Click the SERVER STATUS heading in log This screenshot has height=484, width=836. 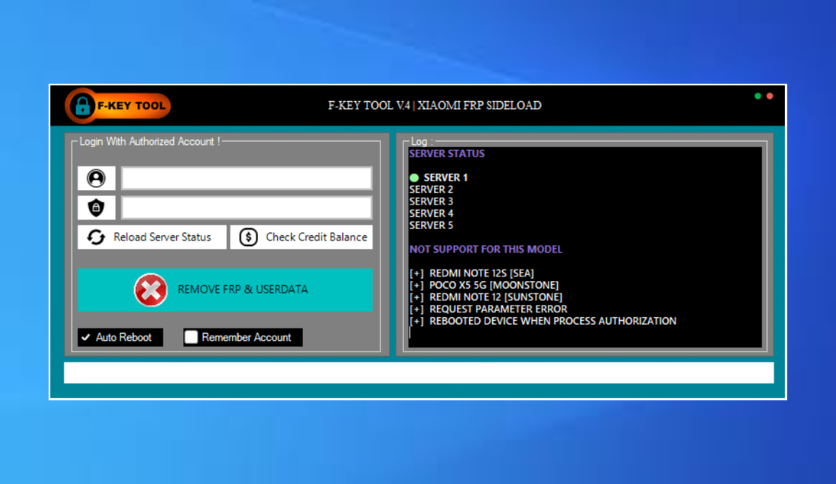point(447,154)
